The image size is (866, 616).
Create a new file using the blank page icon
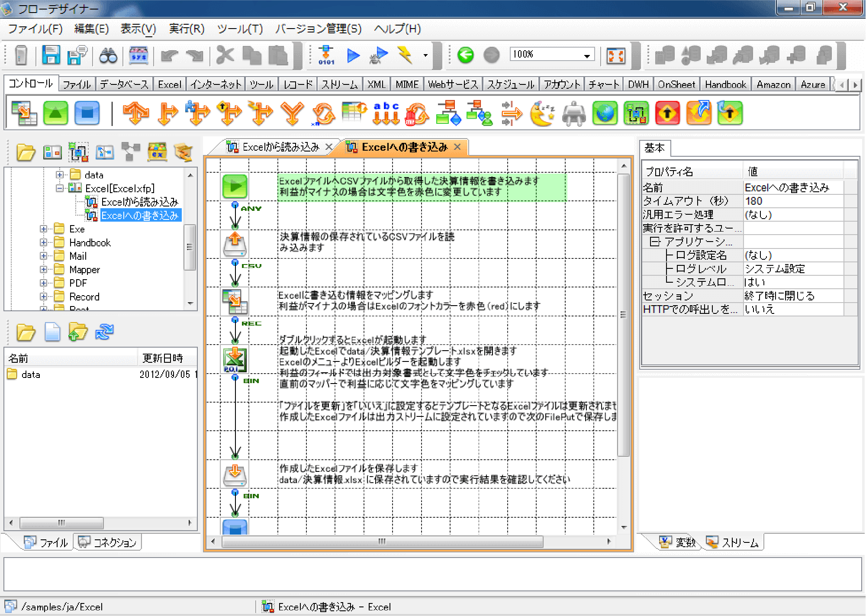52,332
